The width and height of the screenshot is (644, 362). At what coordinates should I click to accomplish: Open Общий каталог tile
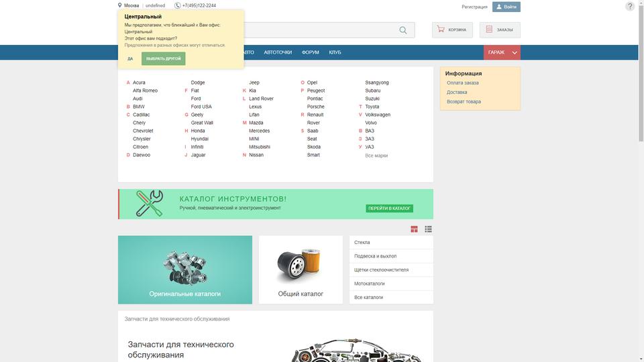point(301,269)
